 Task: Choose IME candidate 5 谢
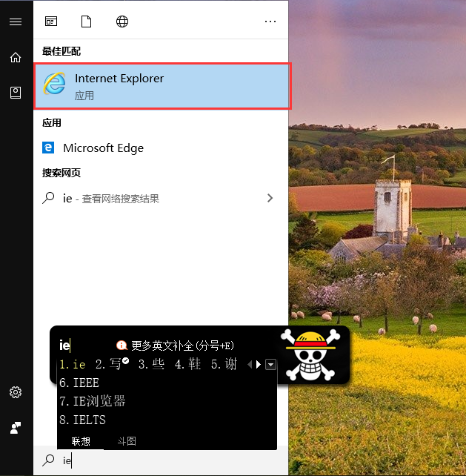[224, 364]
